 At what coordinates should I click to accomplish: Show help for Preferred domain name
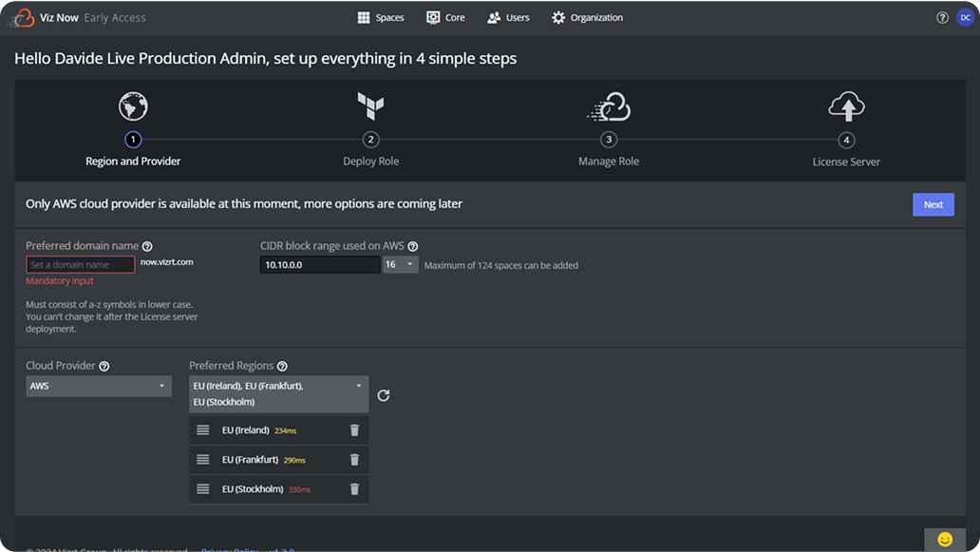click(x=147, y=246)
